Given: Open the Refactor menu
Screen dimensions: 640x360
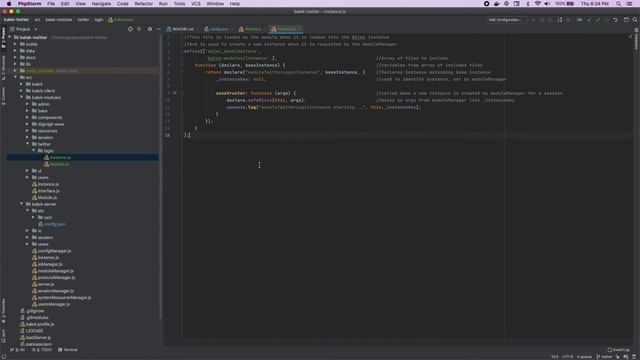Looking at the screenshot, I should 144,4.
